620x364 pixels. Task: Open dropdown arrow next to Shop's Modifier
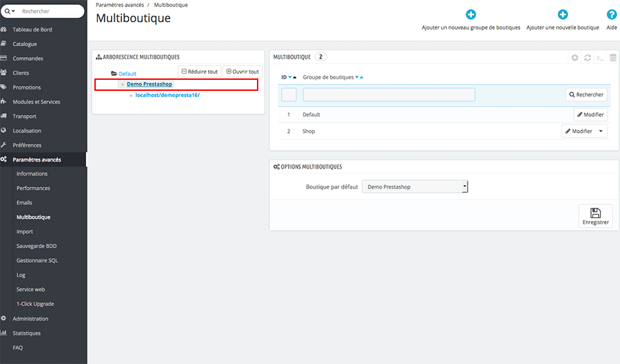coord(601,131)
